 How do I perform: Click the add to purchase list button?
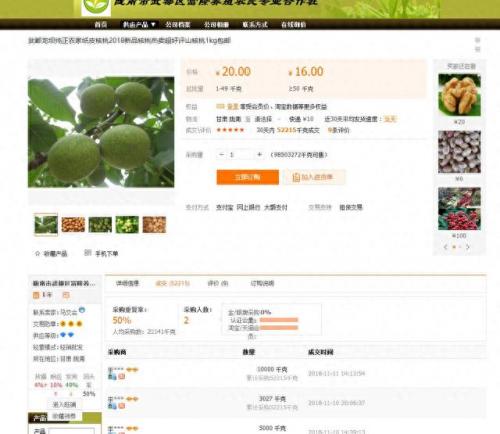pyautogui.click(x=313, y=177)
